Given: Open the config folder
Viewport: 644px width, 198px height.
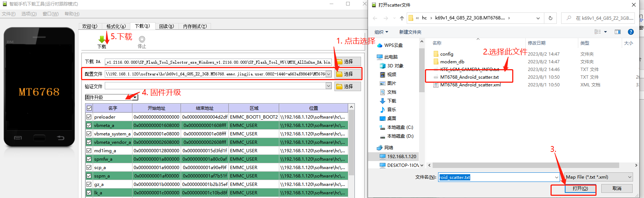Looking at the screenshot, I should pyautogui.click(x=446, y=54).
